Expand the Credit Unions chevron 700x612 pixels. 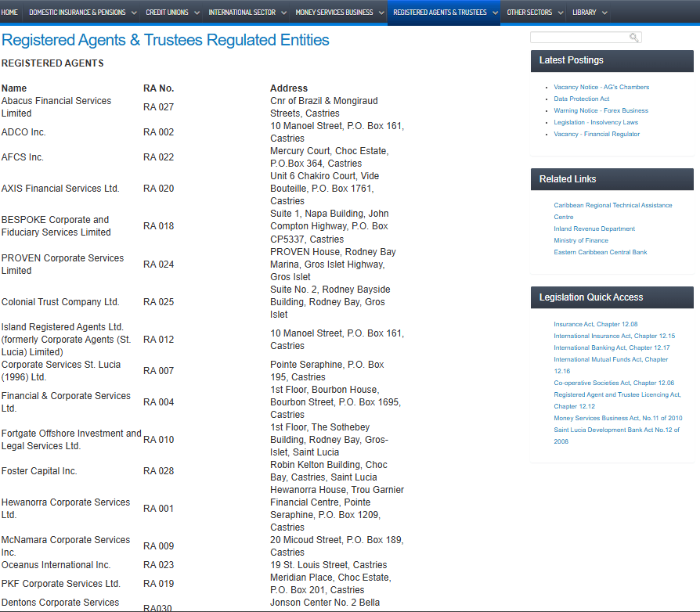tap(197, 13)
